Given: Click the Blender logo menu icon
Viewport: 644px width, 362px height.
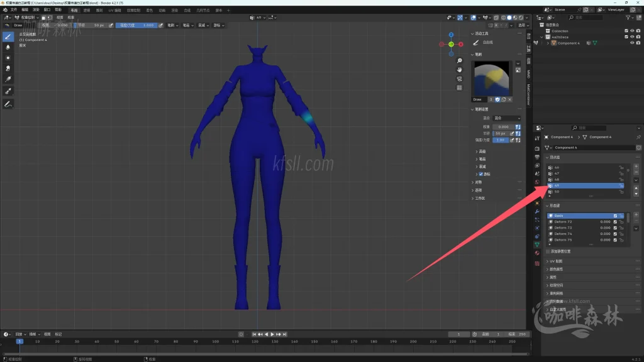Looking at the screenshot, I should click(5, 10).
